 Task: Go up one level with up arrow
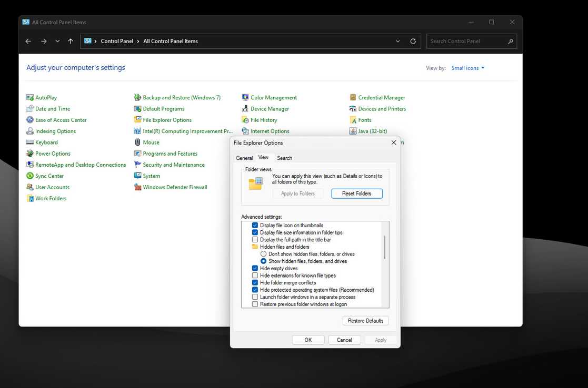(x=71, y=42)
